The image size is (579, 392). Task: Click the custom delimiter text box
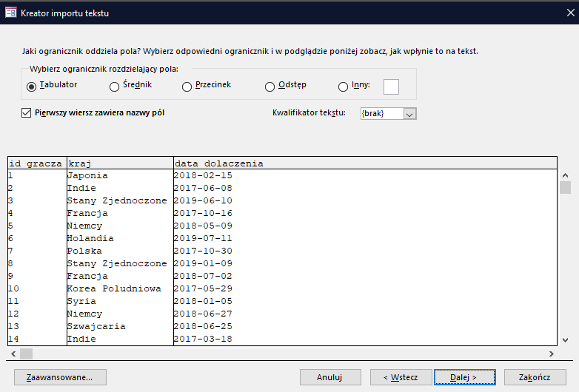point(391,87)
